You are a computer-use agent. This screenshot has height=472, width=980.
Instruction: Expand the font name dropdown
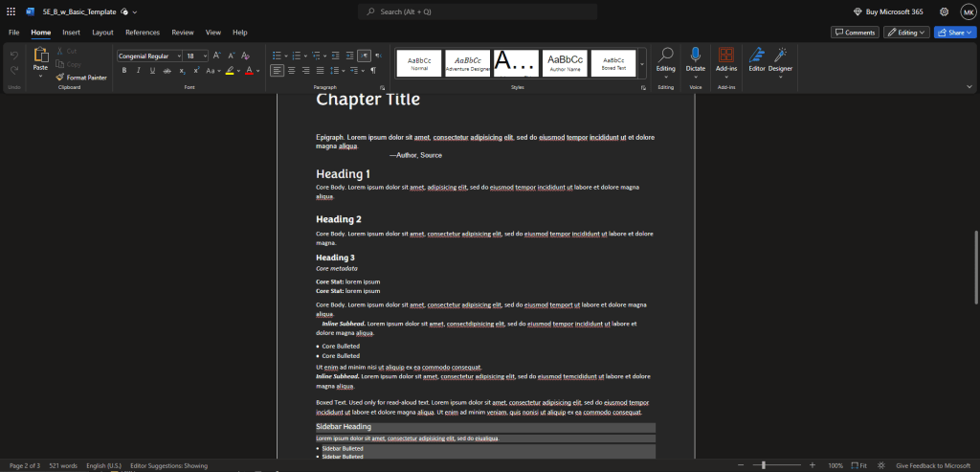[178, 56]
